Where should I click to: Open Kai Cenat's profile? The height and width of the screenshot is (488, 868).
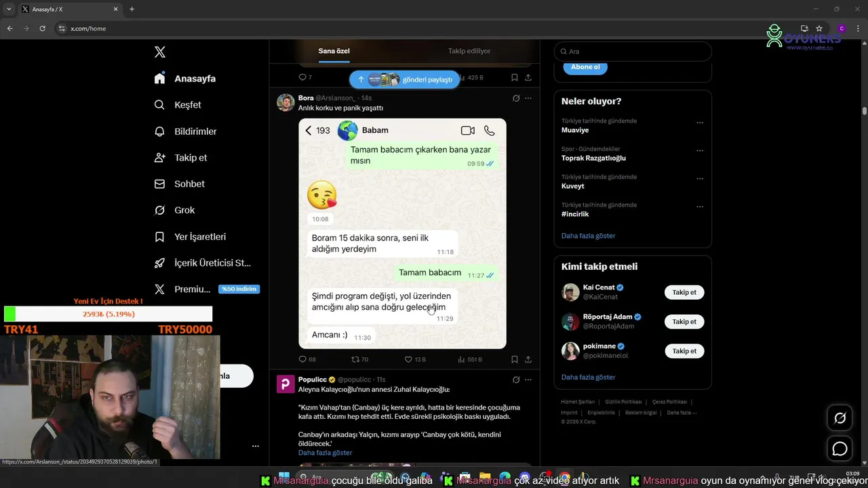pos(599,287)
